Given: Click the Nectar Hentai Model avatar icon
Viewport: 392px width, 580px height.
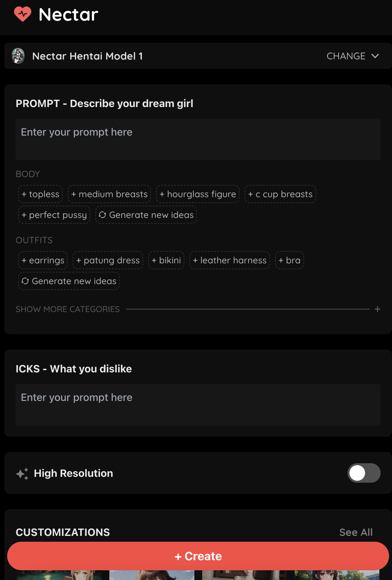Looking at the screenshot, I should [18, 56].
